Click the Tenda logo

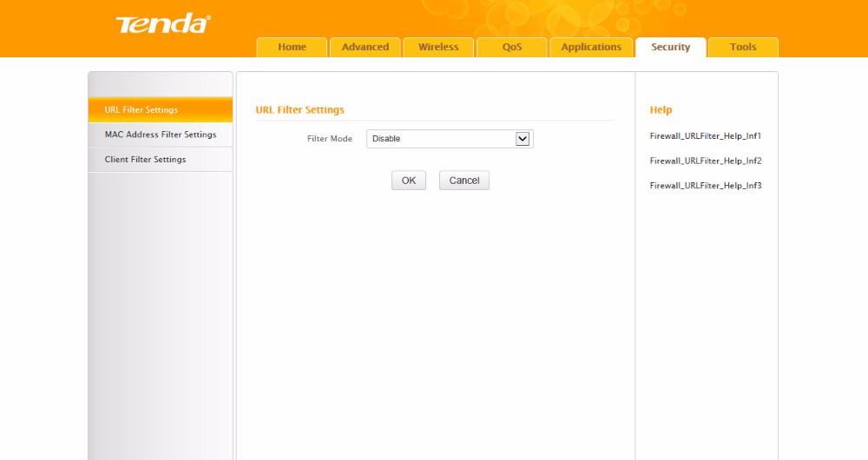[162, 23]
